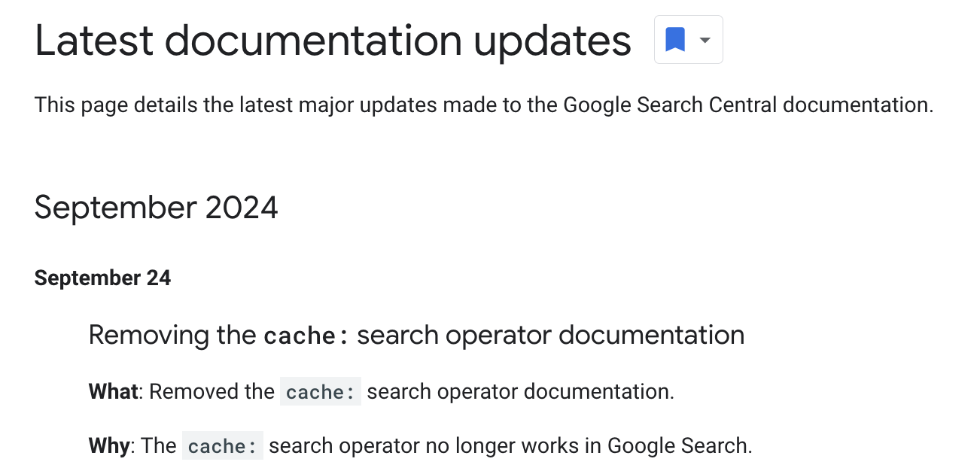Toggle saved state of documentation page bookmark

pos(676,39)
